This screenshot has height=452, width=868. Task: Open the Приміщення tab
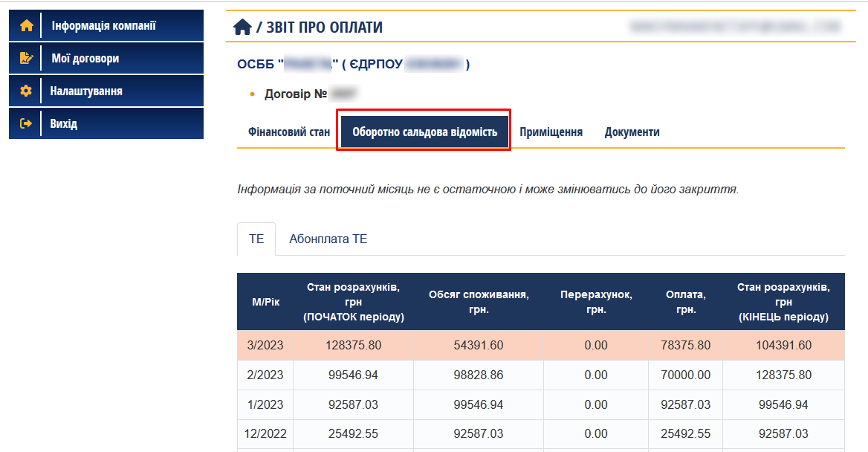pos(551,132)
